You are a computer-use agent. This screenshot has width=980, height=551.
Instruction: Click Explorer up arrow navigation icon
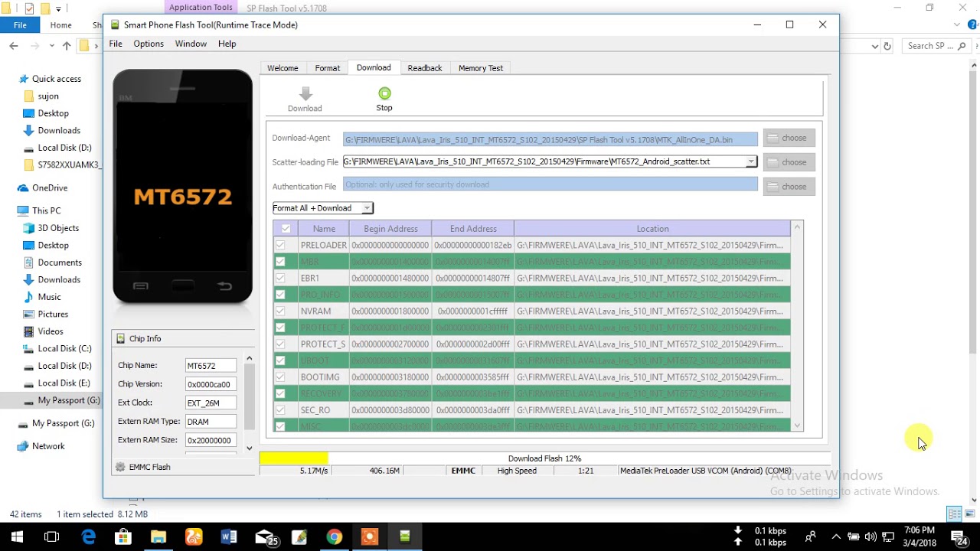(x=67, y=46)
